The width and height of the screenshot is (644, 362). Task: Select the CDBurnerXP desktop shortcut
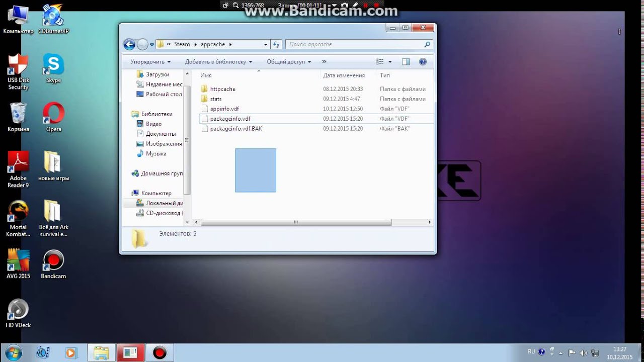pyautogui.click(x=53, y=19)
